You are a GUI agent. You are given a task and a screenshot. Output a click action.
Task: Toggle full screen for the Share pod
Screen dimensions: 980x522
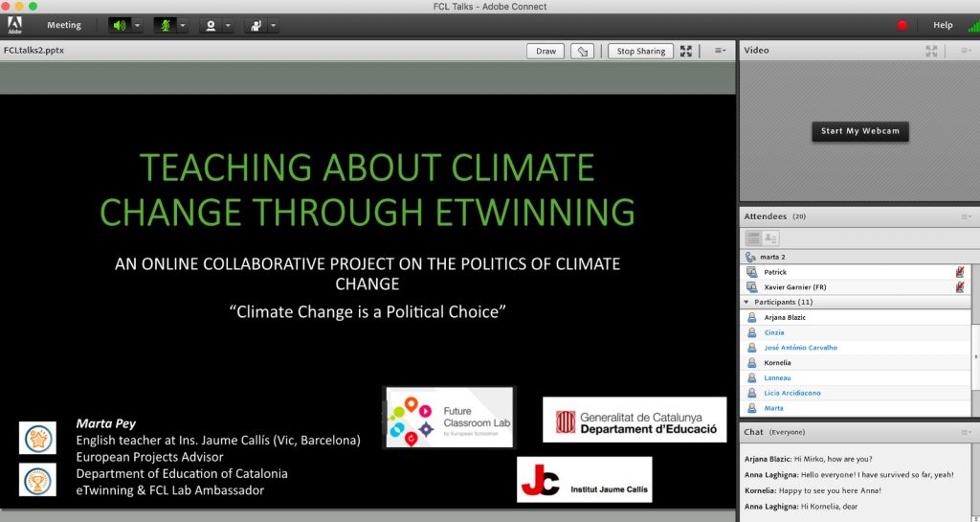pos(686,51)
